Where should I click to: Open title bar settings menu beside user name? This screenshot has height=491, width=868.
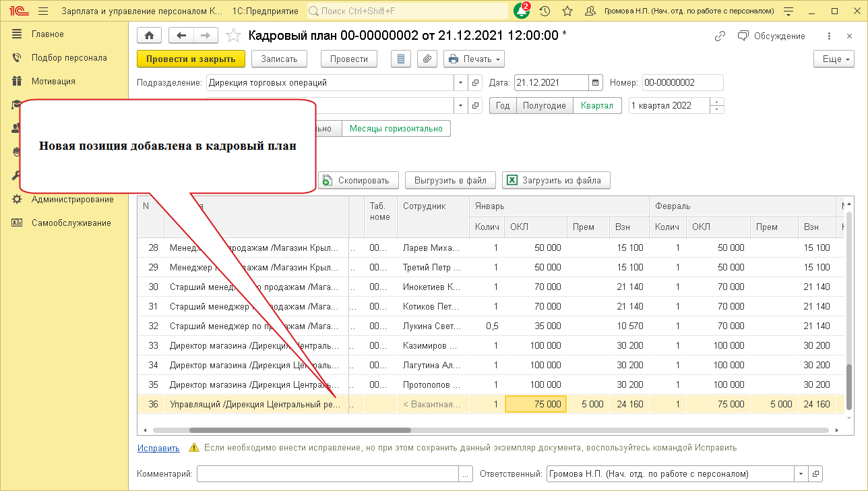tap(788, 11)
